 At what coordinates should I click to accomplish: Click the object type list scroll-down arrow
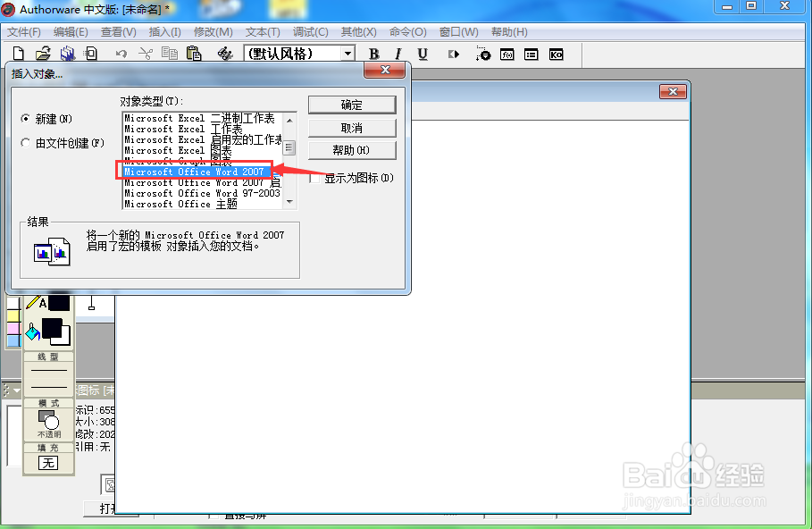tap(290, 202)
